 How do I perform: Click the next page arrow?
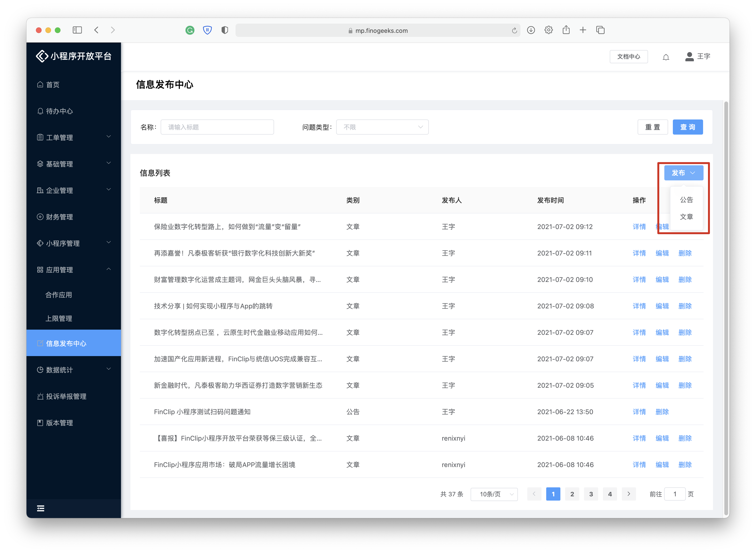(629, 494)
